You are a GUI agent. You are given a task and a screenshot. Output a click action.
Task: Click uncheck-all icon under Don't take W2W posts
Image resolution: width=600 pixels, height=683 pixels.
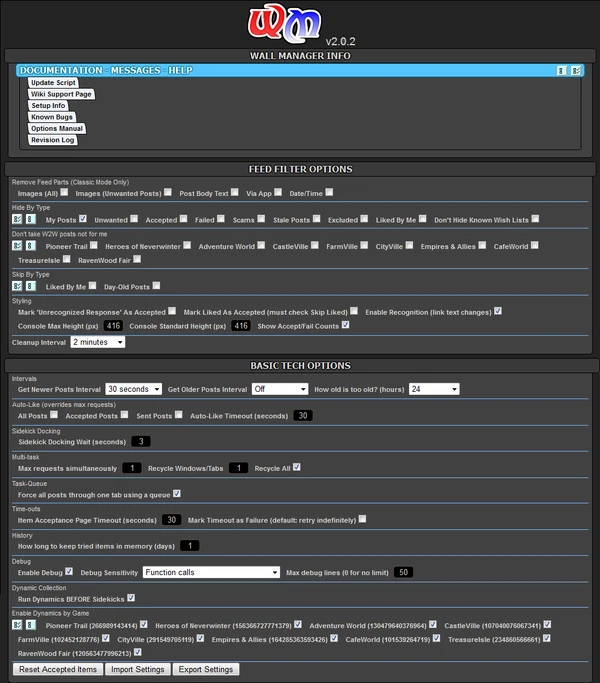(30, 246)
